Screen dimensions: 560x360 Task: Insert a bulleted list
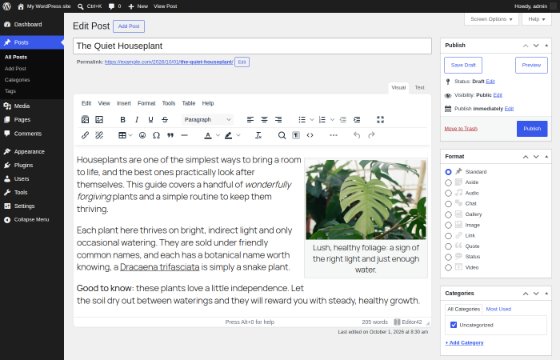click(302, 120)
